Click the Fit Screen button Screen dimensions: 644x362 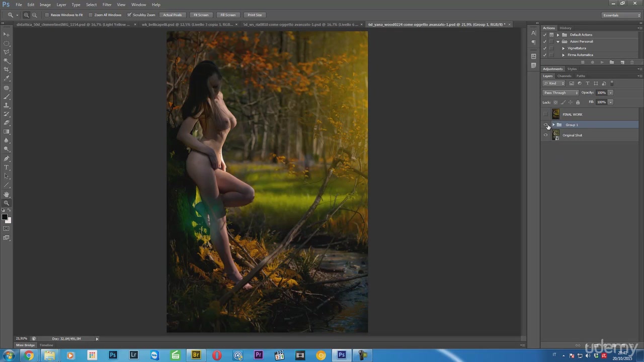point(201,15)
